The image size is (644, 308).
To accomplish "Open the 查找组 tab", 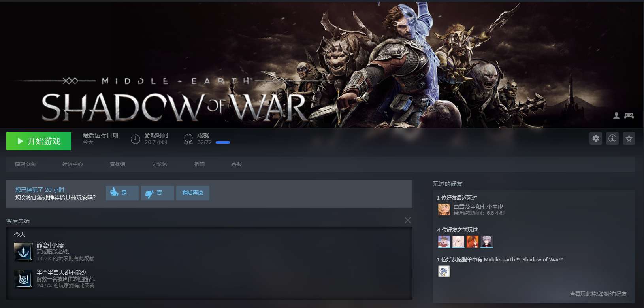I will pos(117,164).
